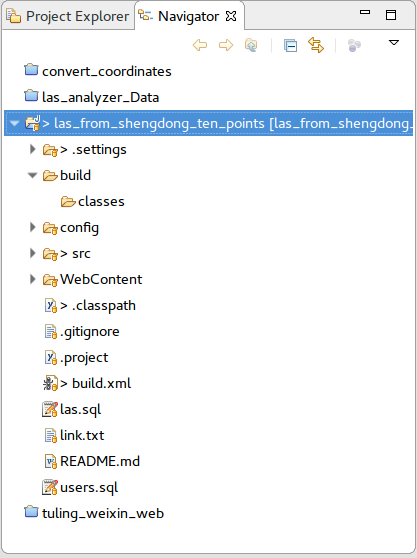Click the las_analyzer_Data project folder icon

pos(31,95)
